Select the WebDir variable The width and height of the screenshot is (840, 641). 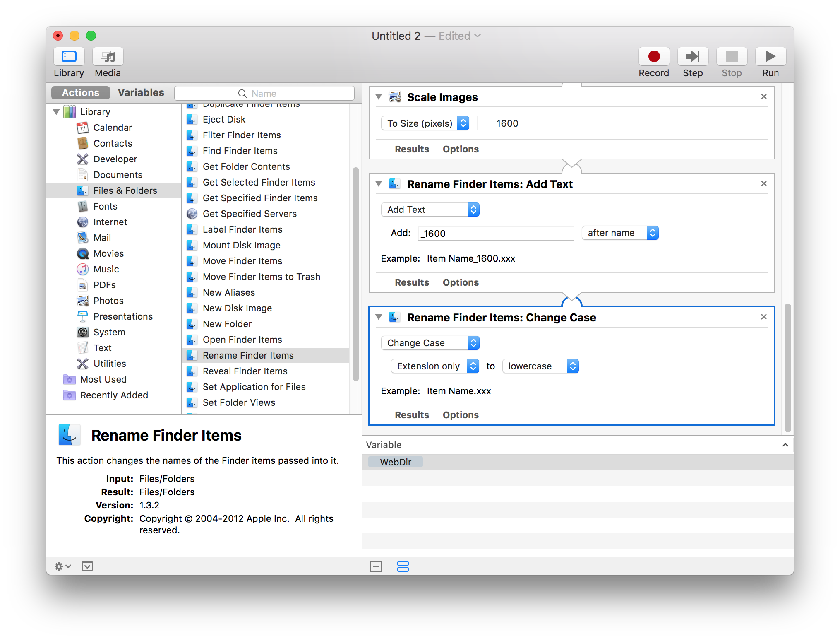396,462
